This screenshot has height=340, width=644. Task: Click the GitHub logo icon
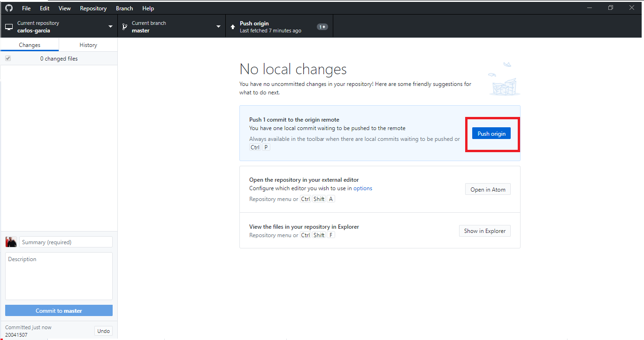(9, 8)
